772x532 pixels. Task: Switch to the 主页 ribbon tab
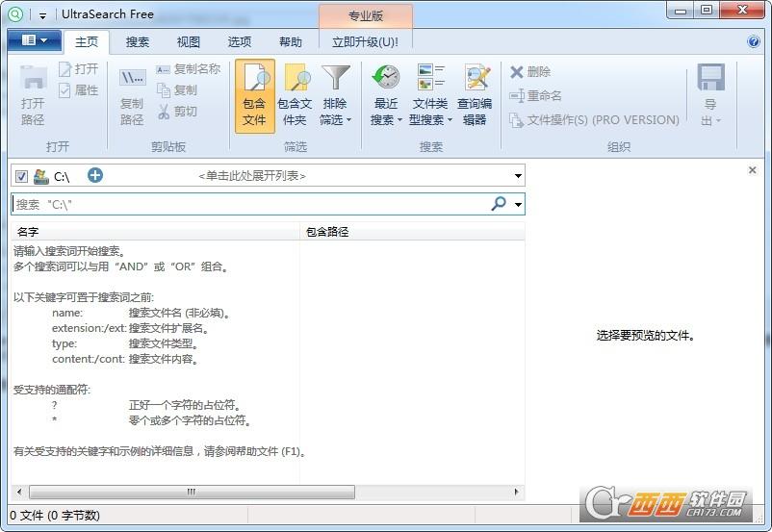(x=87, y=41)
